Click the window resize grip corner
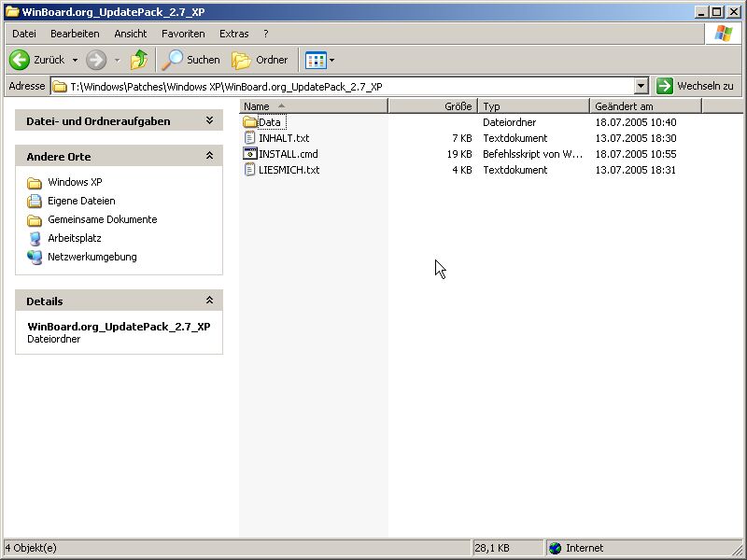Image resolution: width=747 pixels, height=560 pixels. (737, 549)
